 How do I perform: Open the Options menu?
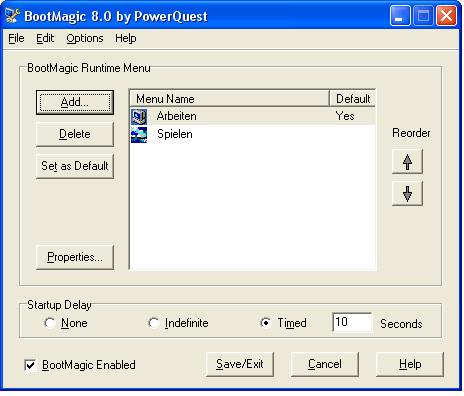(85, 38)
